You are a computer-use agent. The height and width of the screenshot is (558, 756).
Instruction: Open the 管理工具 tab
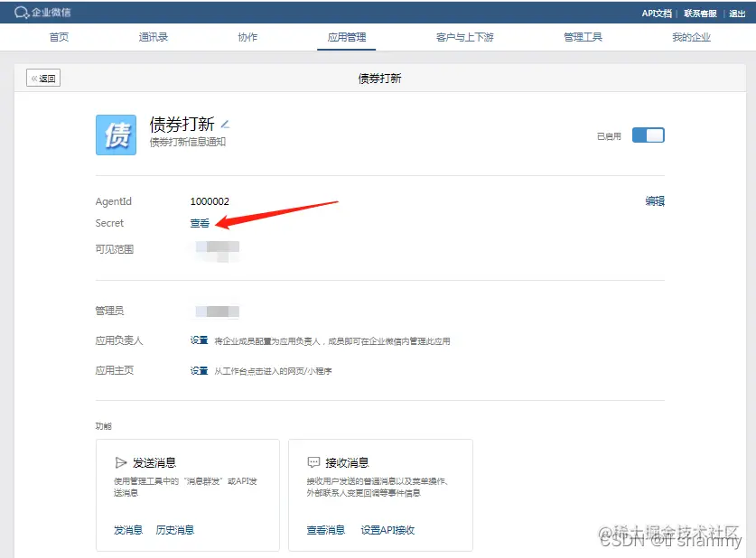click(x=583, y=37)
